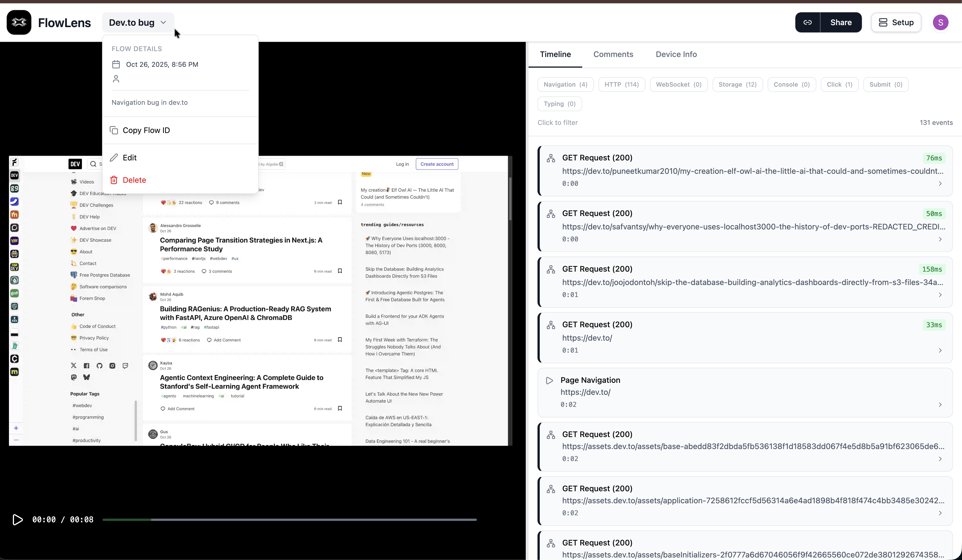This screenshot has width=962, height=560.
Task: Select Delete from the flow menu
Action: (134, 180)
